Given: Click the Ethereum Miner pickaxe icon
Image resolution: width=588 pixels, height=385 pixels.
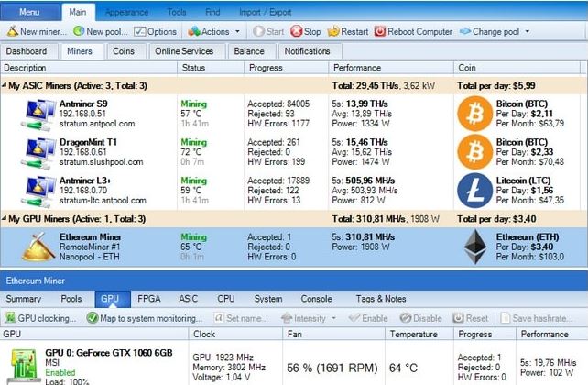Looking at the screenshot, I should [x=38, y=247].
